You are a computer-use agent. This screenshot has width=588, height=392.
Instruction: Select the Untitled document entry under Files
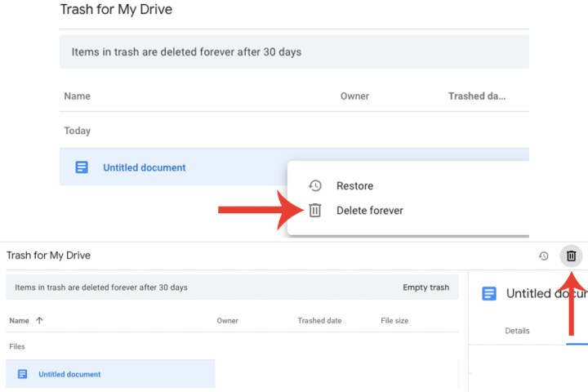point(69,374)
